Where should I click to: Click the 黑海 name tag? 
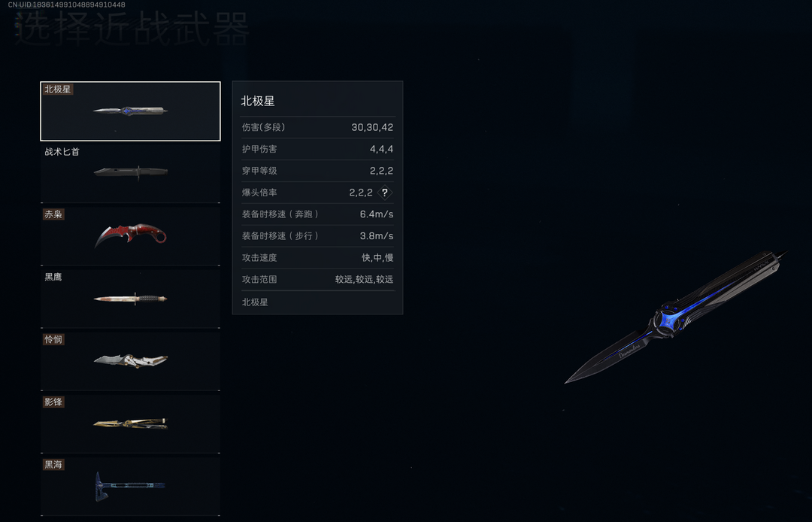coord(53,465)
